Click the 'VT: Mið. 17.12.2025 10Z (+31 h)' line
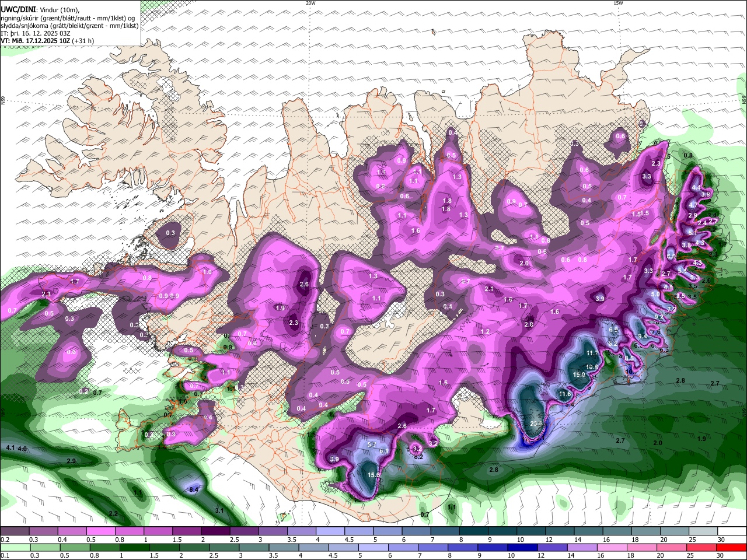Screen dimensions: 747x560 point(47,41)
